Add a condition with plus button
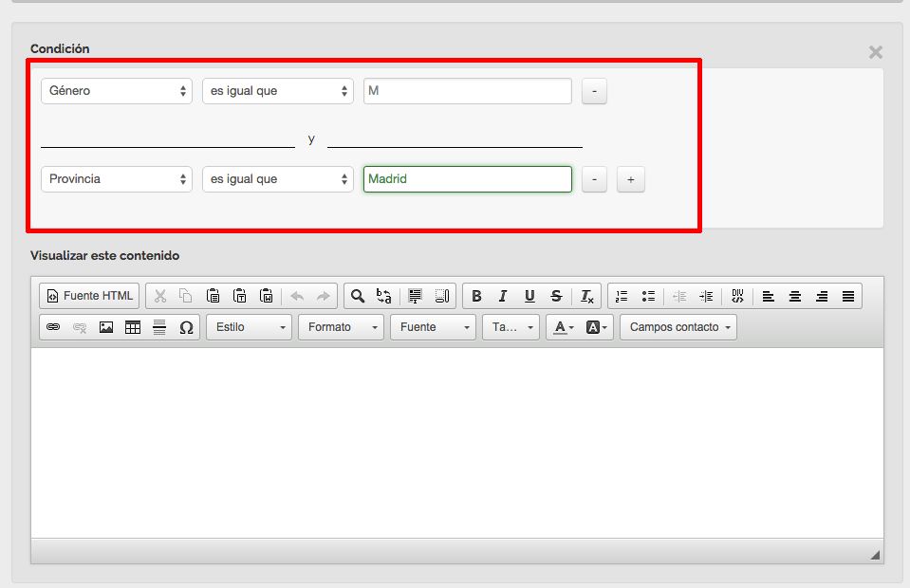This screenshot has width=910, height=588. pyautogui.click(x=630, y=179)
